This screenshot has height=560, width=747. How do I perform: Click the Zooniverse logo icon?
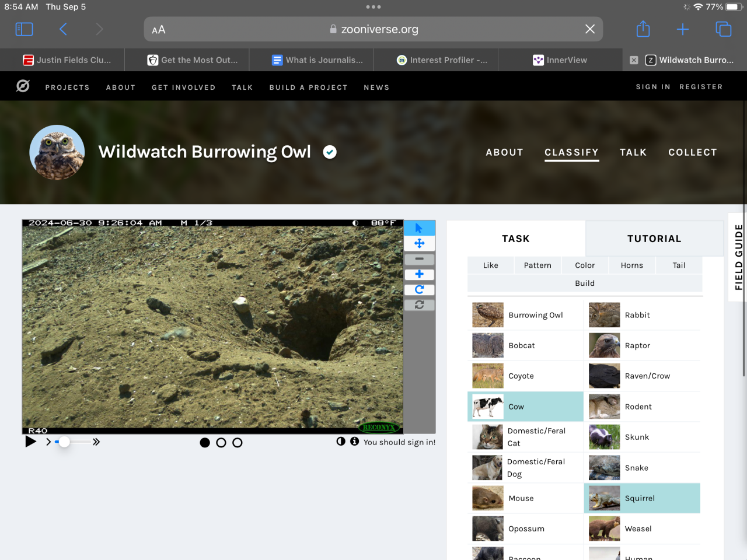click(23, 86)
